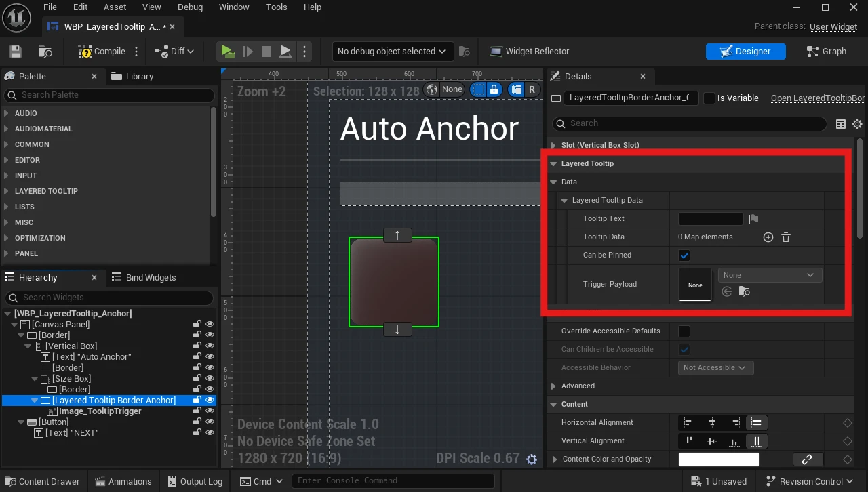This screenshot has width=868, height=492.
Task: Open the Asset menu
Action: pos(115,7)
